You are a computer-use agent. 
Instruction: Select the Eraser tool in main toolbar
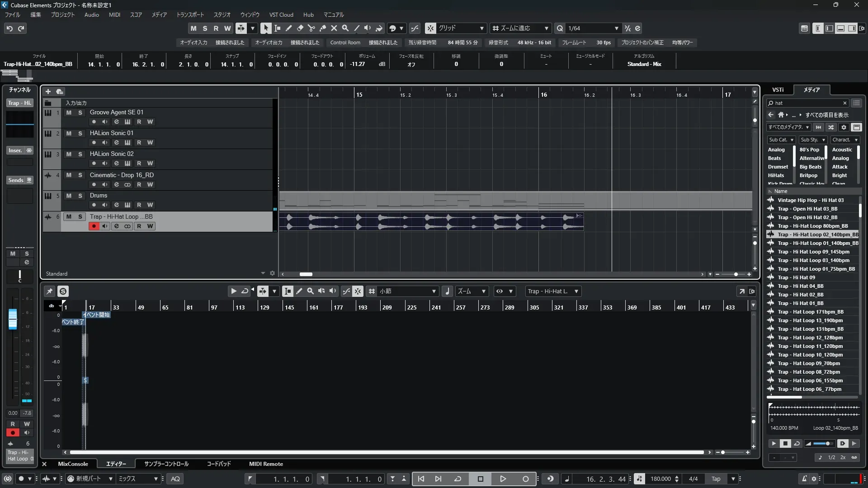point(300,28)
